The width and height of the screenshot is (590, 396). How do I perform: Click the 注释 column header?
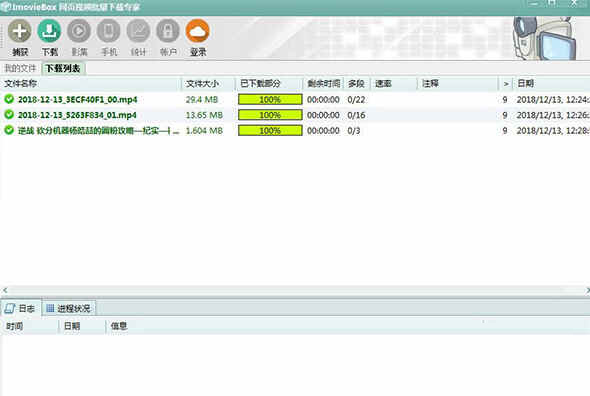458,84
